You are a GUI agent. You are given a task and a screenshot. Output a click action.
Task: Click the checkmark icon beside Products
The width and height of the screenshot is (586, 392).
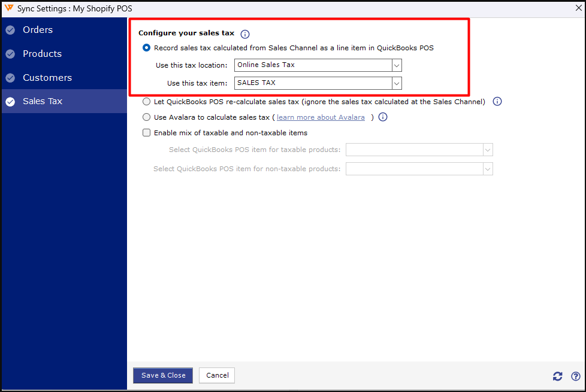(x=10, y=54)
